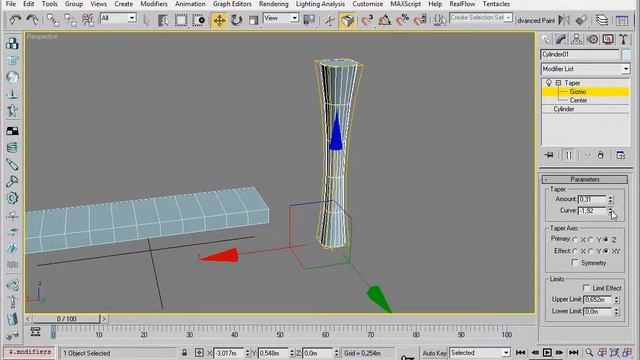Click the 0 / 100 time slider
This screenshot has width=640, height=360.
(x=66, y=319)
